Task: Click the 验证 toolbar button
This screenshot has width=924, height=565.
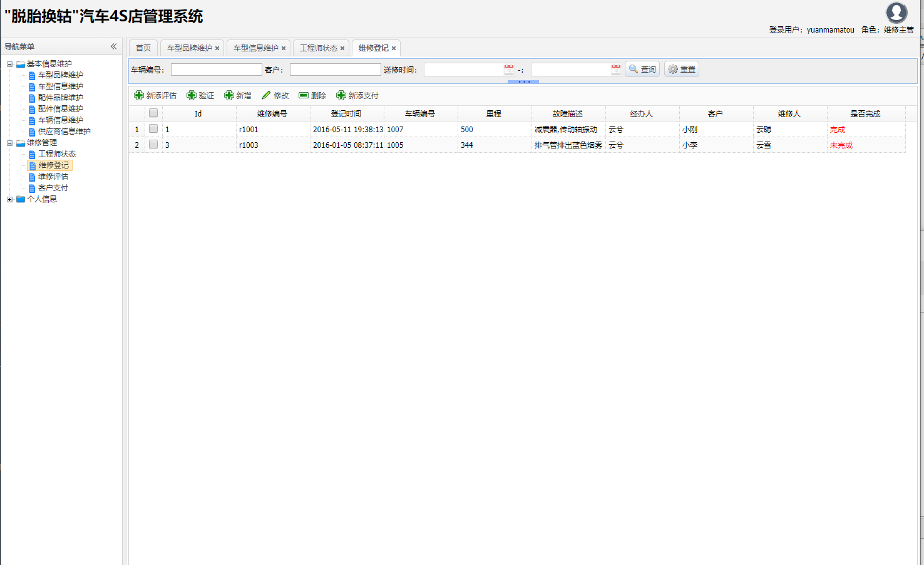Action: [200, 95]
